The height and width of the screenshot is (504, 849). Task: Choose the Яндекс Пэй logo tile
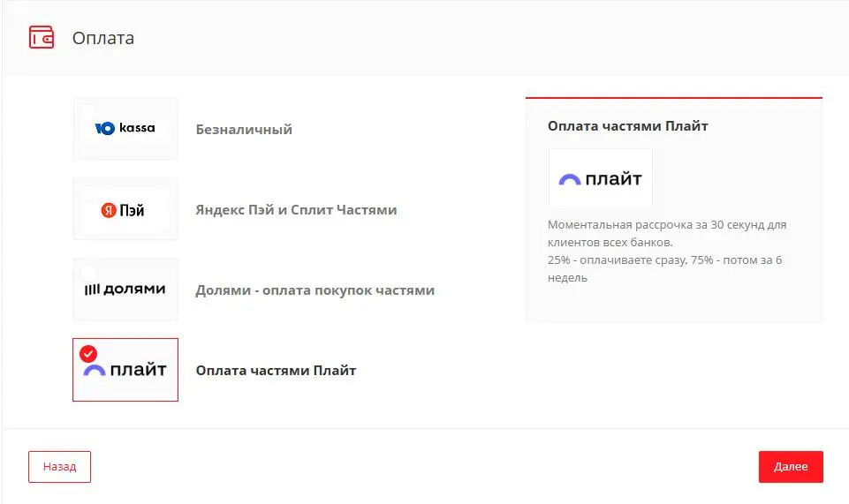125,210
